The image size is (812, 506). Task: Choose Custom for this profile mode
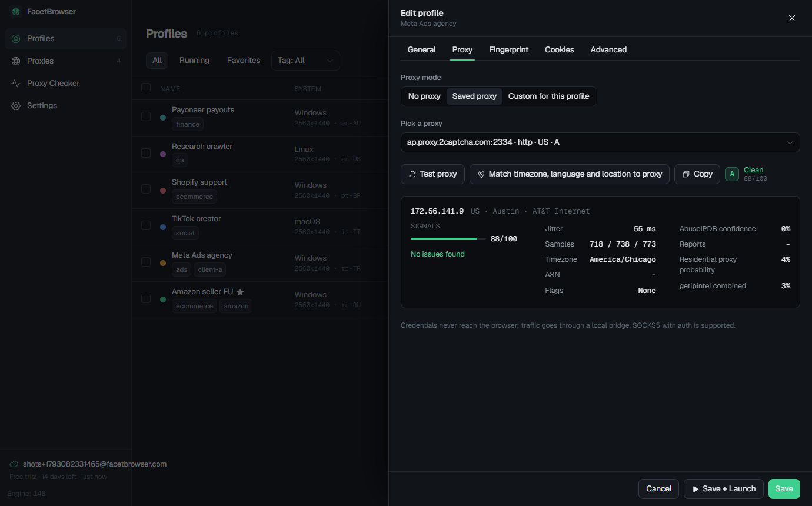point(549,96)
